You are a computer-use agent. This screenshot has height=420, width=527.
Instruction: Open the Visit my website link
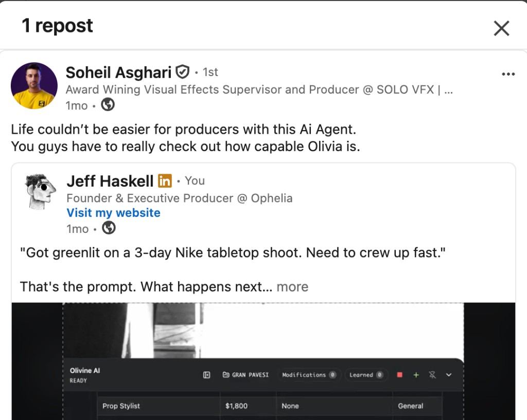pos(114,213)
